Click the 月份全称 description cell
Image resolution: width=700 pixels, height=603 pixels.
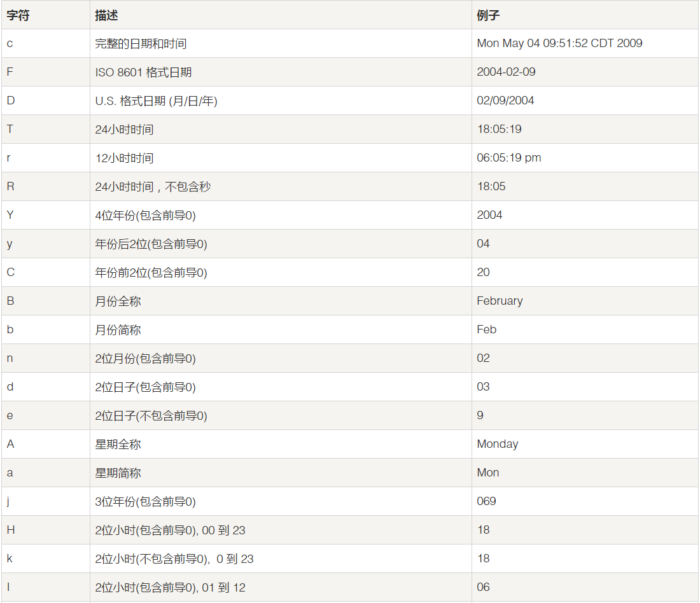pos(118,301)
